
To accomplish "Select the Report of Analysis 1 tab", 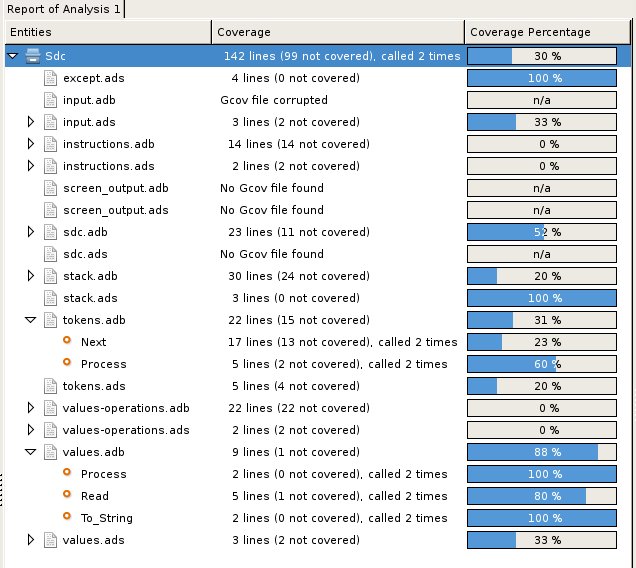I will tap(63, 8).
